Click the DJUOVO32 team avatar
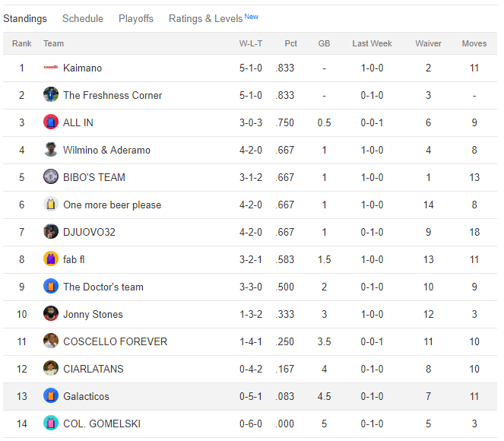Viewport: 504px width, 441px height. tap(51, 232)
